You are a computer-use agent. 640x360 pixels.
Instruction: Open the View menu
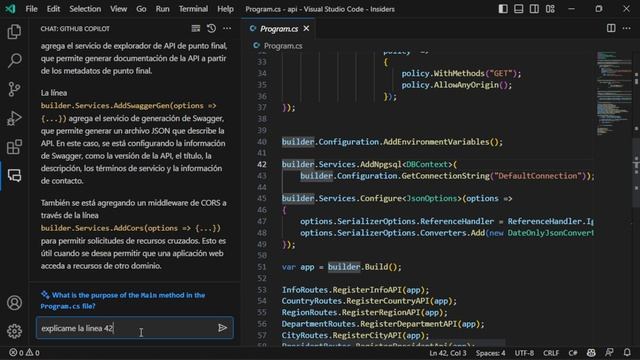coord(118,9)
